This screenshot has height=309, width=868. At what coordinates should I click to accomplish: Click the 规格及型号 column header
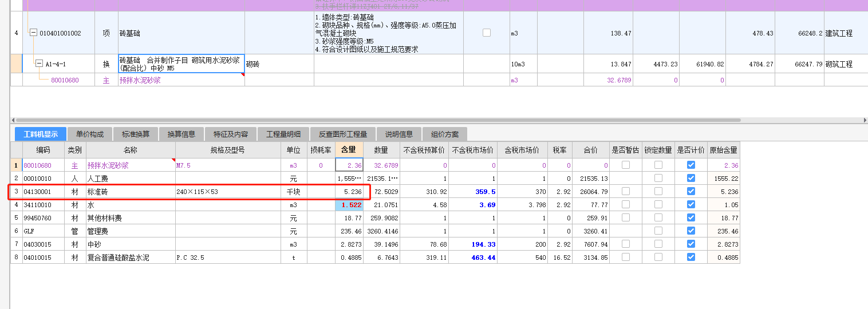[x=227, y=150]
